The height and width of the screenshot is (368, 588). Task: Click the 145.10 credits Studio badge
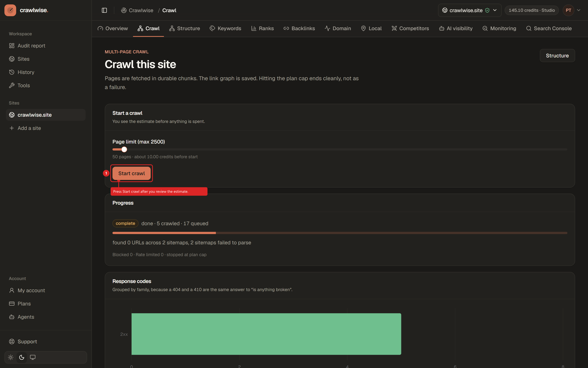point(532,10)
